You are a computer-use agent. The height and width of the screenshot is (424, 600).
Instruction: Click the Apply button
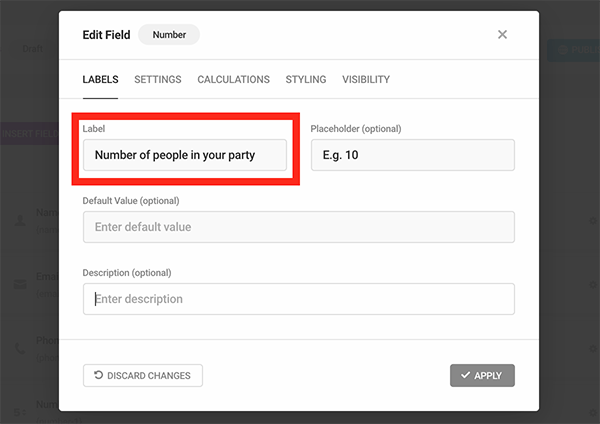(x=482, y=376)
